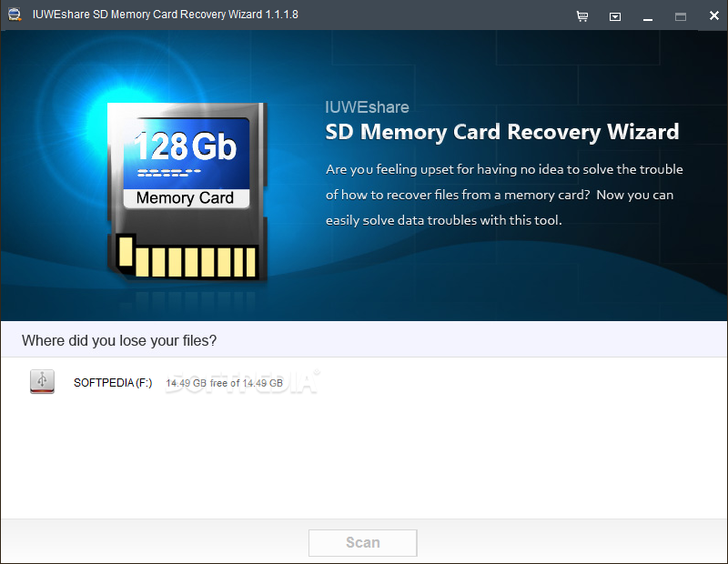The width and height of the screenshot is (728, 564).
Task: Select the USB drive icon for SOFTPEDIA
Action: (x=42, y=381)
